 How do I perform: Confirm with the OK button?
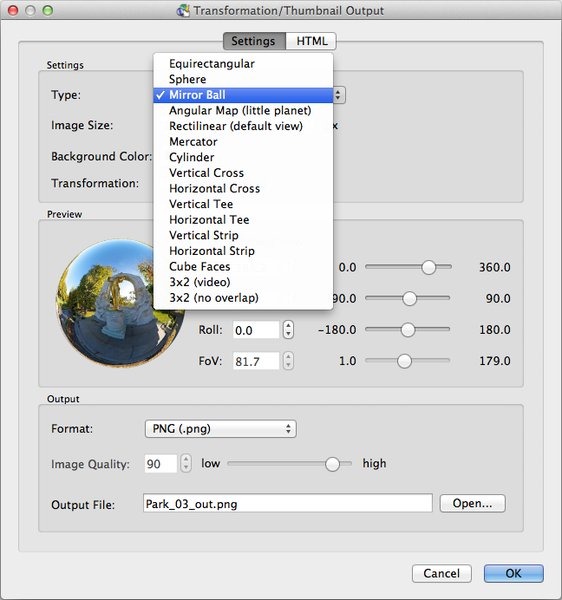513,573
